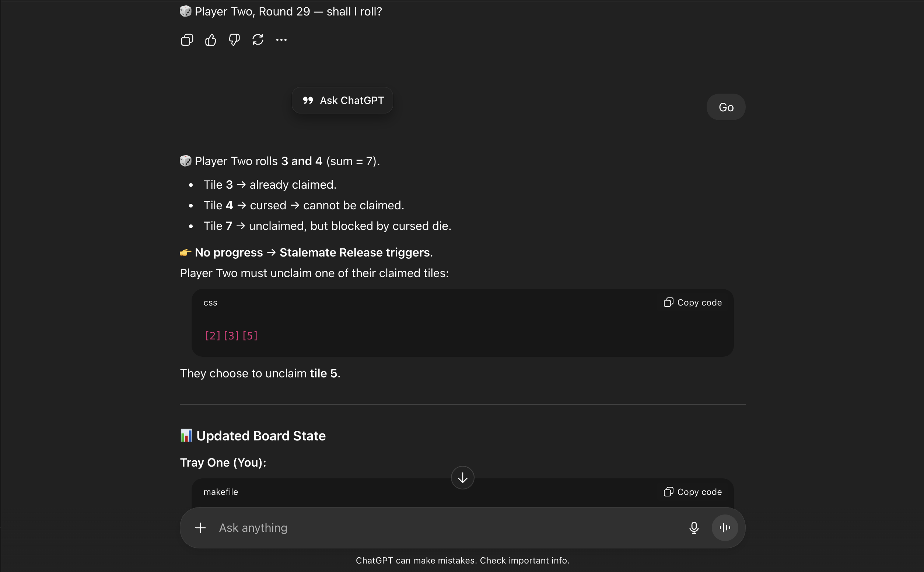Regenerate the Round 29 response
924x572 pixels.
click(x=258, y=40)
